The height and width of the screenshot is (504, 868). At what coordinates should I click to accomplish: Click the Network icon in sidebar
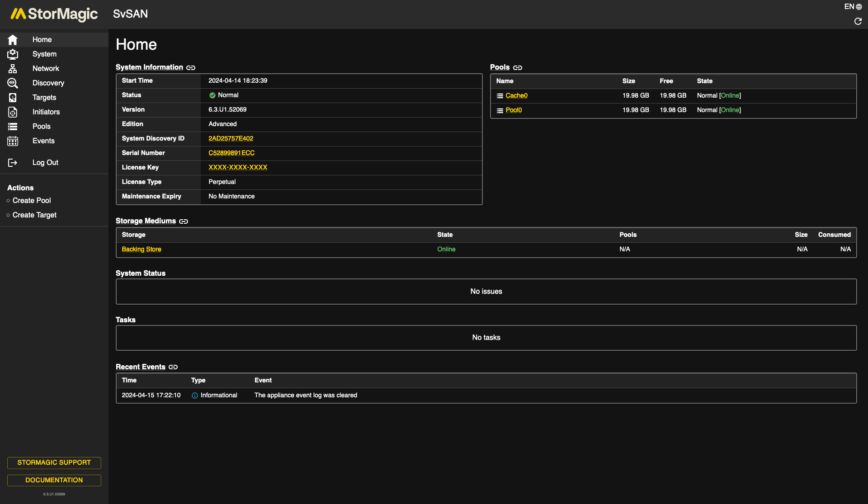[13, 69]
